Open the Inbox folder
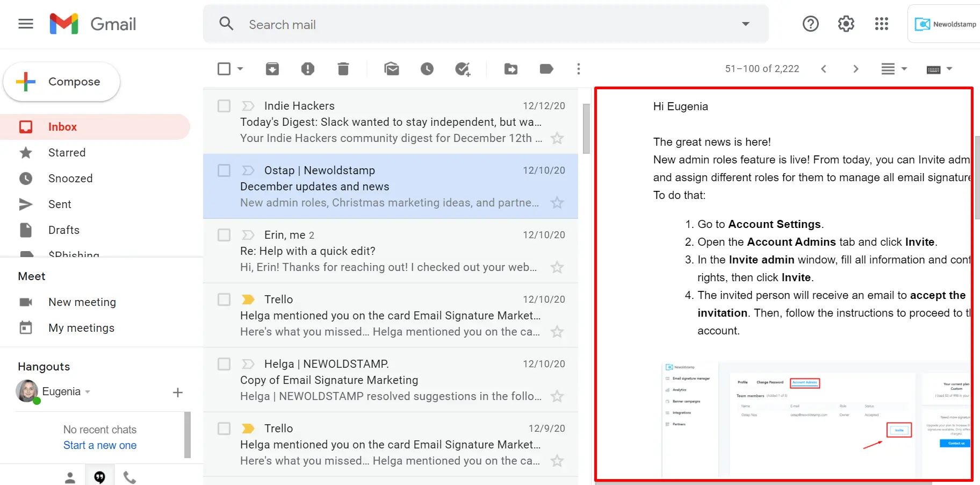 [x=95, y=127]
